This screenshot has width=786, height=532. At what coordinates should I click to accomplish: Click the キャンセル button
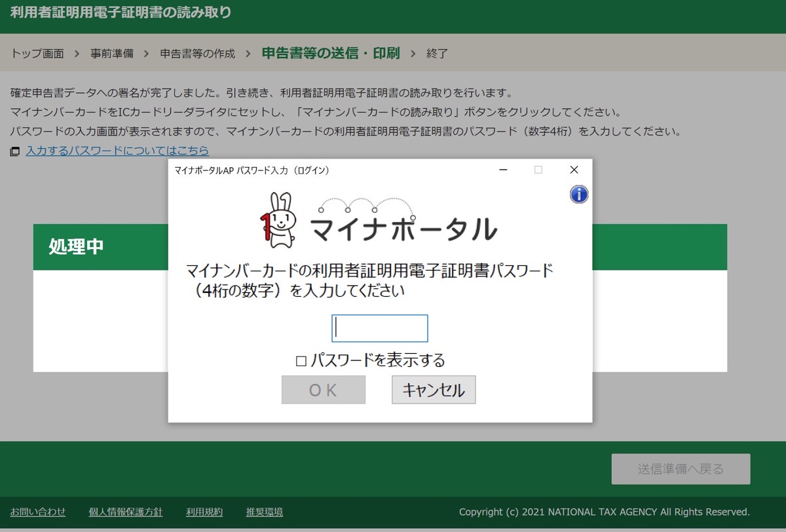434,390
